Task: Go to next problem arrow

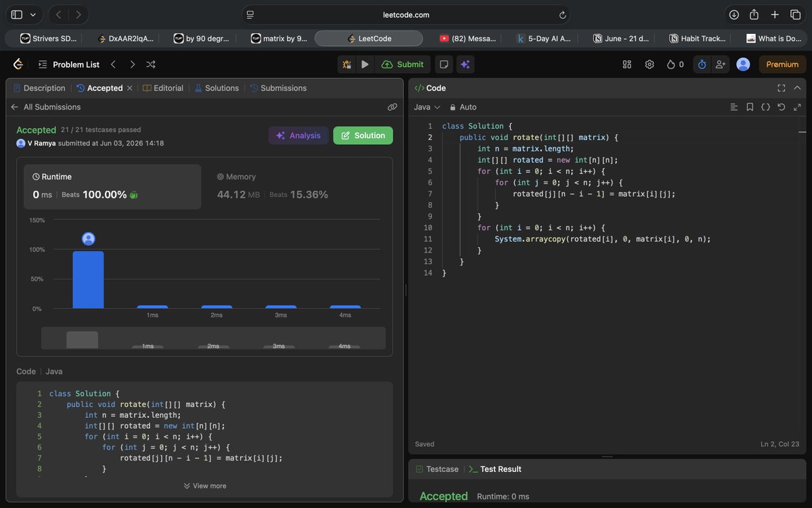Action: [x=132, y=64]
